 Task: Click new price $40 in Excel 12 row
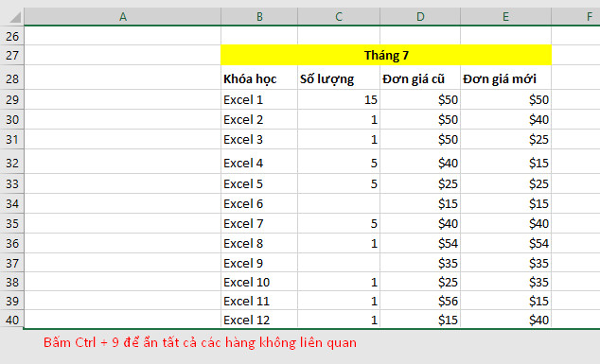(506, 320)
